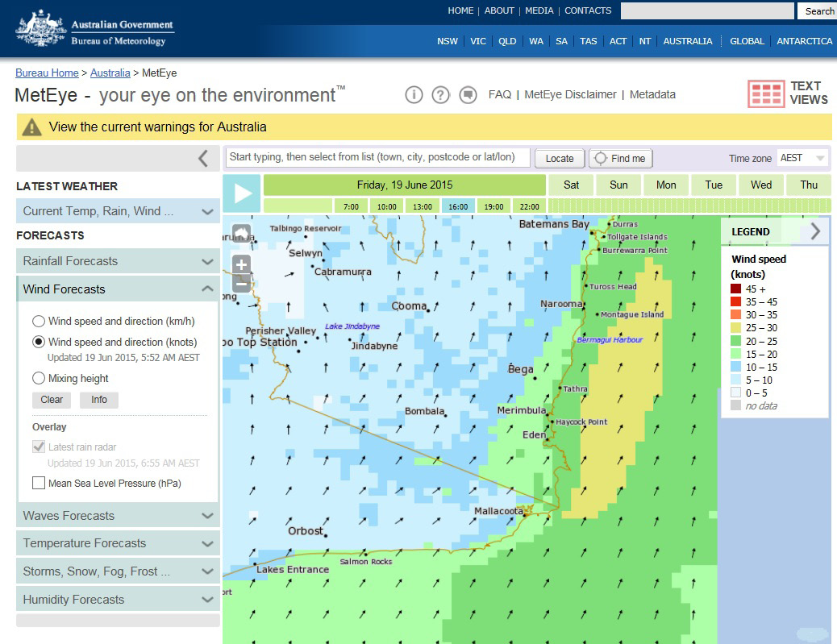Open Text Views grid icon
Viewport: 837px width, 644px height.
coord(765,94)
